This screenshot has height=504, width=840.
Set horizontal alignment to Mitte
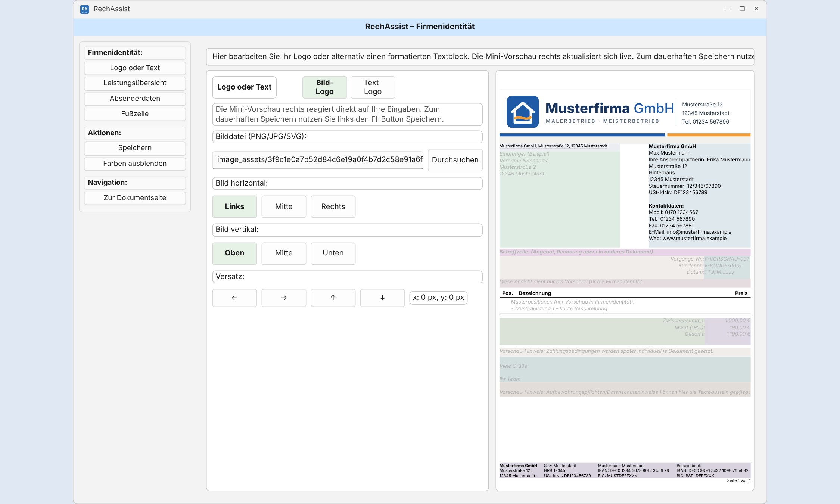(284, 206)
